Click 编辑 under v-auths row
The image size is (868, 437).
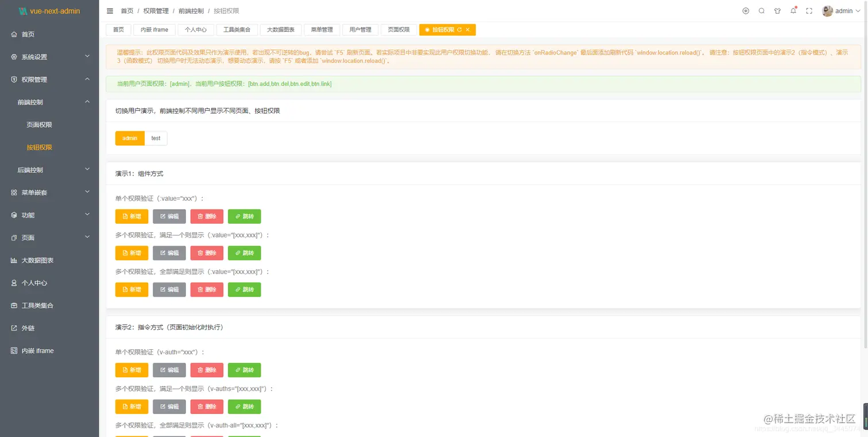pyautogui.click(x=169, y=407)
